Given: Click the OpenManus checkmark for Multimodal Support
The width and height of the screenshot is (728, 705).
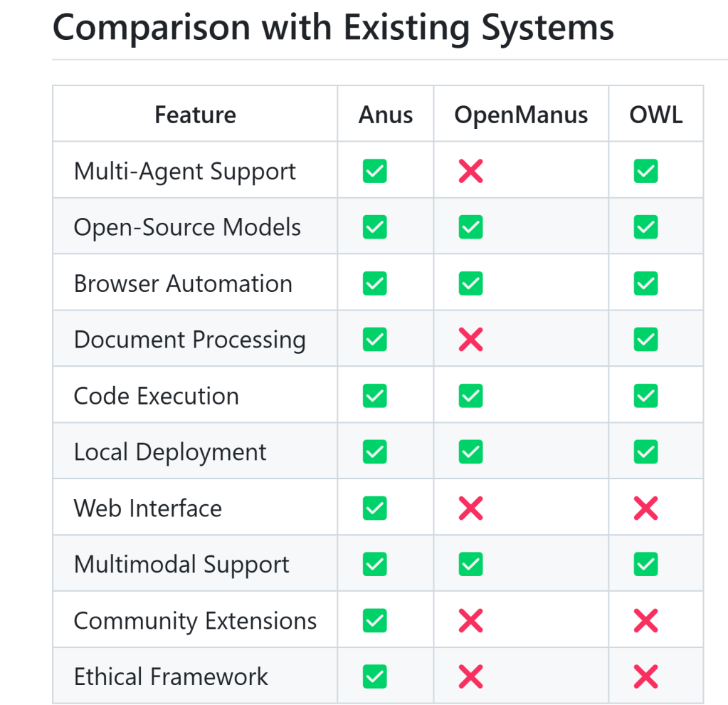Looking at the screenshot, I should [470, 565].
